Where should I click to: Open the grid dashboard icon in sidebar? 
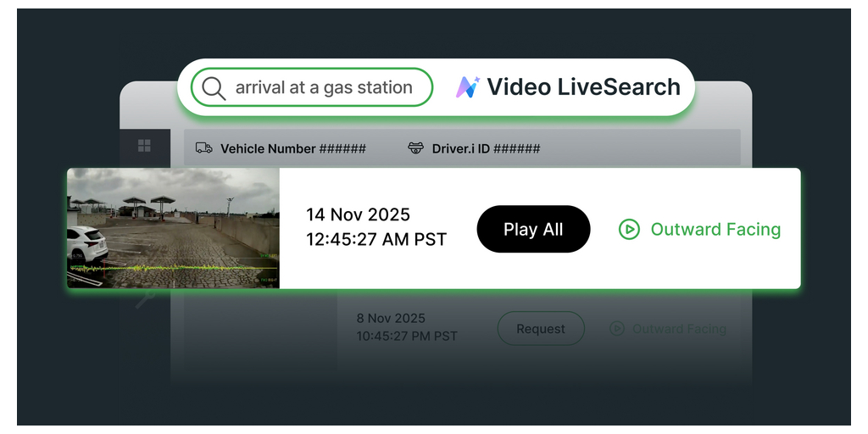144,146
